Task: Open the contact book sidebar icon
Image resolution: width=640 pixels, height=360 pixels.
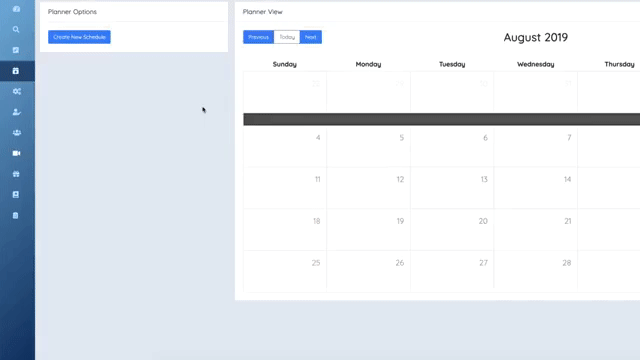Action: (16, 195)
